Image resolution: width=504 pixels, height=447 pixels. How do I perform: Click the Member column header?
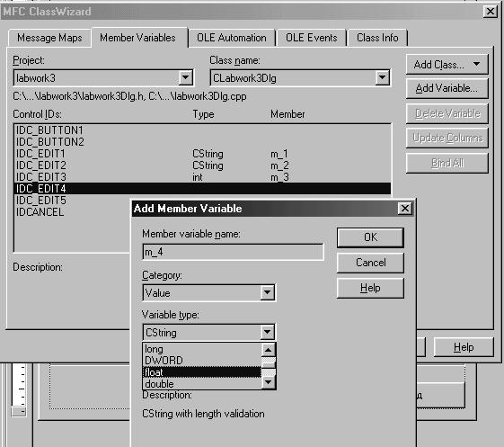click(x=287, y=114)
